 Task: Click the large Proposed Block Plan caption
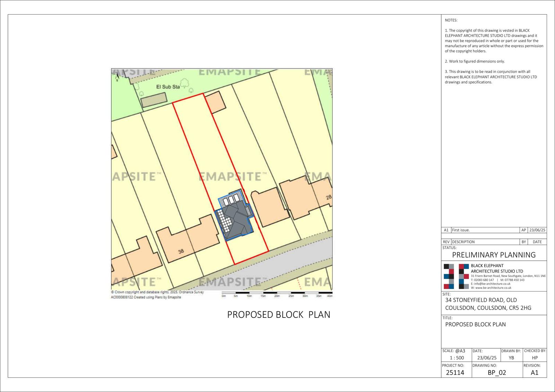coord(279,314)
